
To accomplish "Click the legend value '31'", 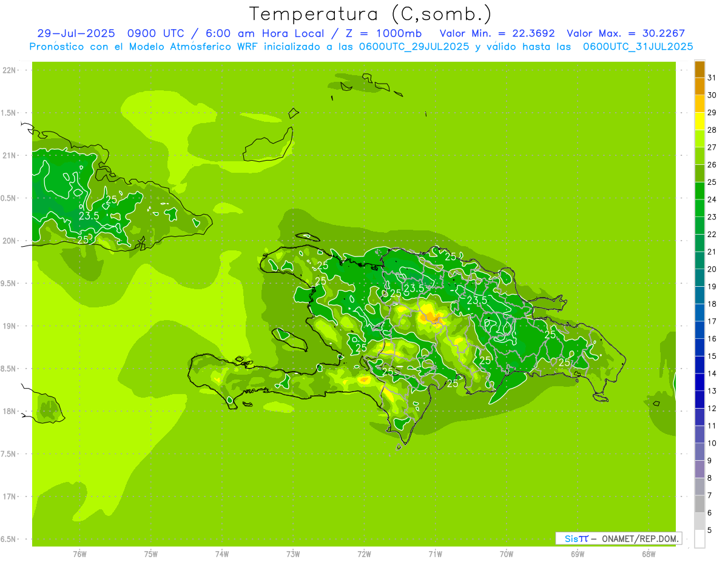I will (x=712, y=78).
